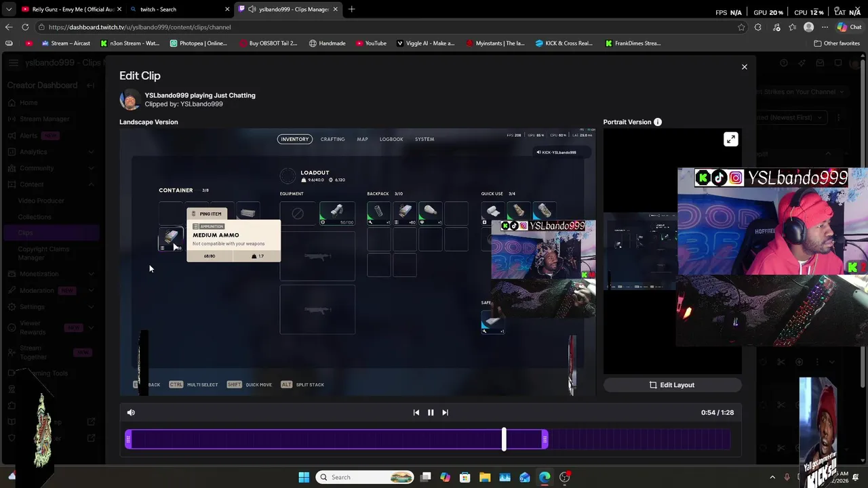Select the yslbando999 Clips Manager tab
Image resolution: width=868 pixels, height=488 pixels.
(x=288, y=9)
